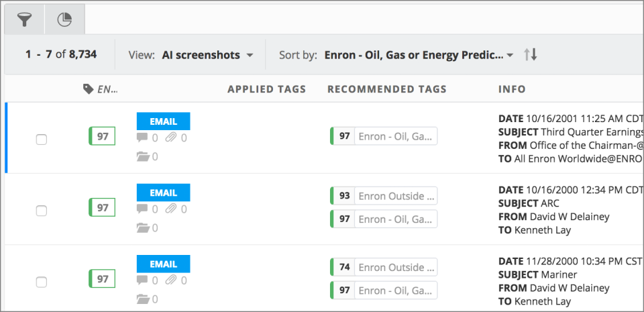Tick the checkbox for ARC email
The width and height of the screenshot is (644, 312).
pyautogui.click(x=41, y=210)
